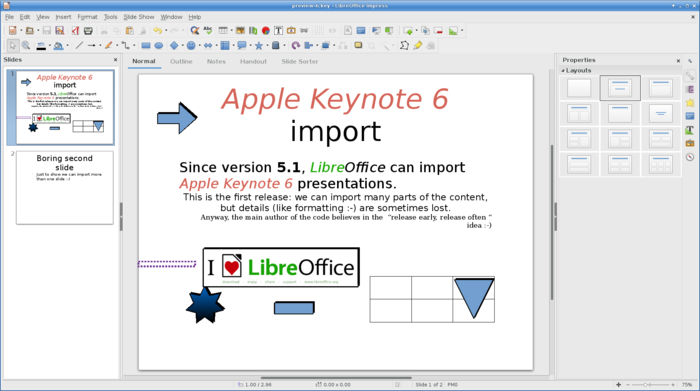Open the table insert dropdown arrow
The height and width of the screenshot is (391, 700).
click(231, 31)
